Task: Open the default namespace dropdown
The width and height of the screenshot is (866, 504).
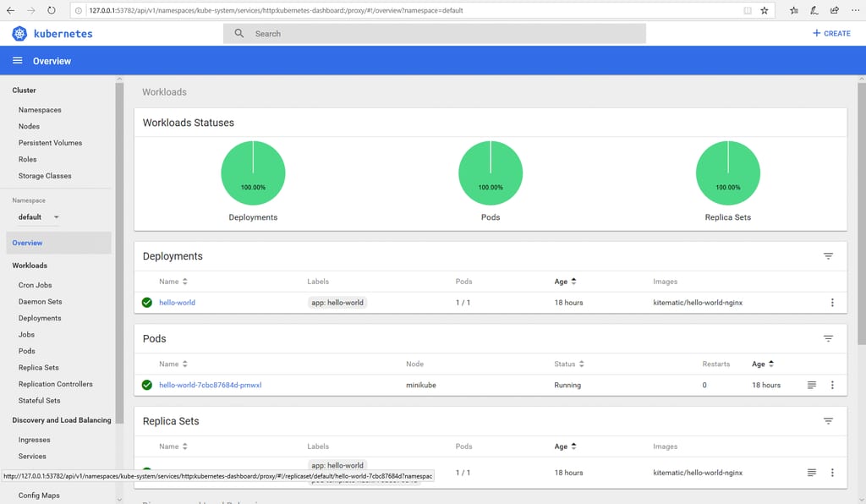Action: [x=39, y=217]
